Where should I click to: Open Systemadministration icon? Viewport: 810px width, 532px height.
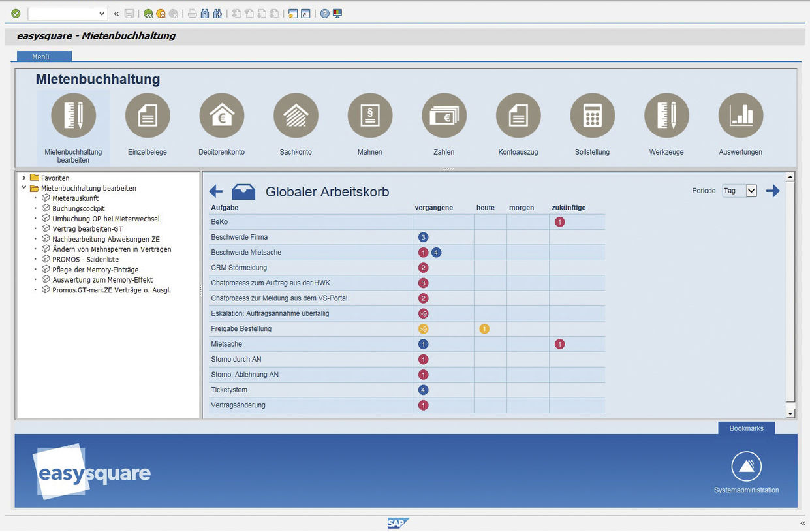[746, 467]
